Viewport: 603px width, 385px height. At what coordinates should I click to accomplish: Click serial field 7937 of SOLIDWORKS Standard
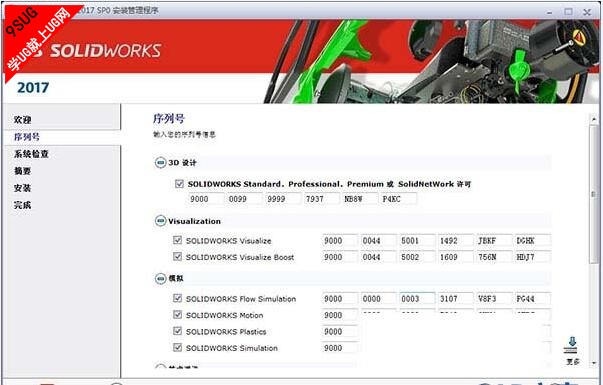pyautogui.click(x=321, y=199)
